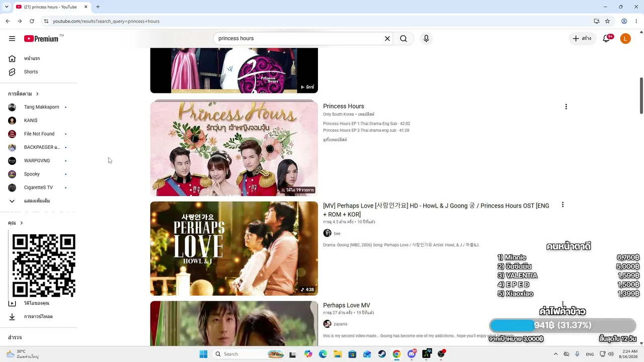Go to YouTube Premium home via logo
The height and width of the screenshot is (362, 644).
[41, 39]
